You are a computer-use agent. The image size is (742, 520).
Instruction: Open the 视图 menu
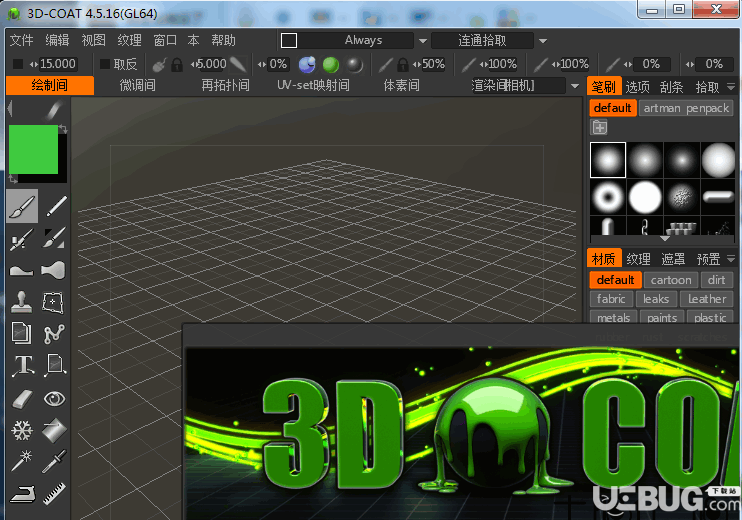[93, 40]
